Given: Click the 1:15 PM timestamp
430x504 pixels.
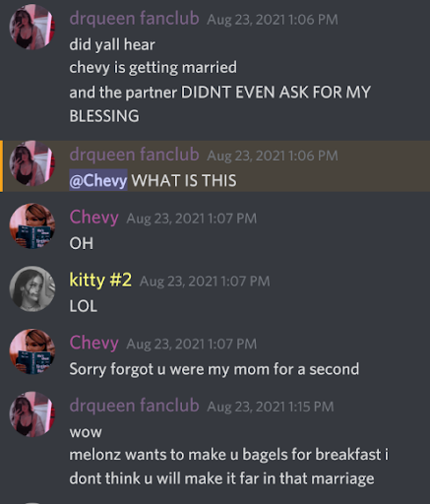Looking at the screenshot, I should click(271, 407).
